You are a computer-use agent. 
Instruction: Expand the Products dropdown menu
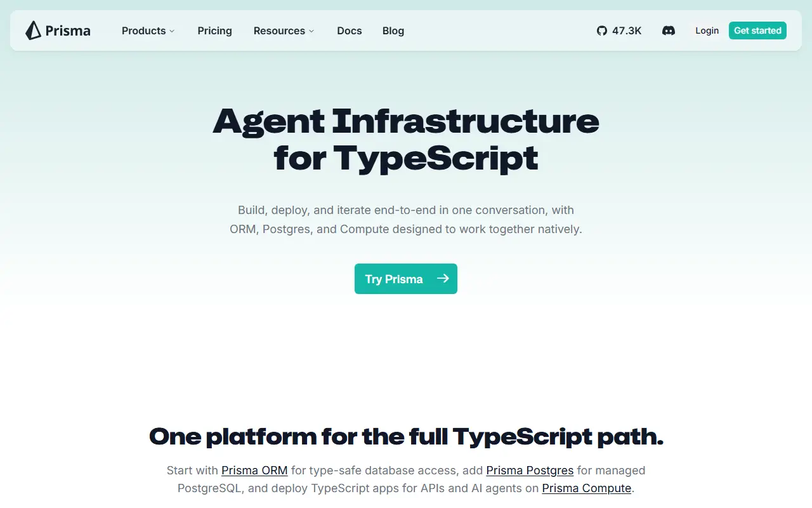[x=148, y=30]
